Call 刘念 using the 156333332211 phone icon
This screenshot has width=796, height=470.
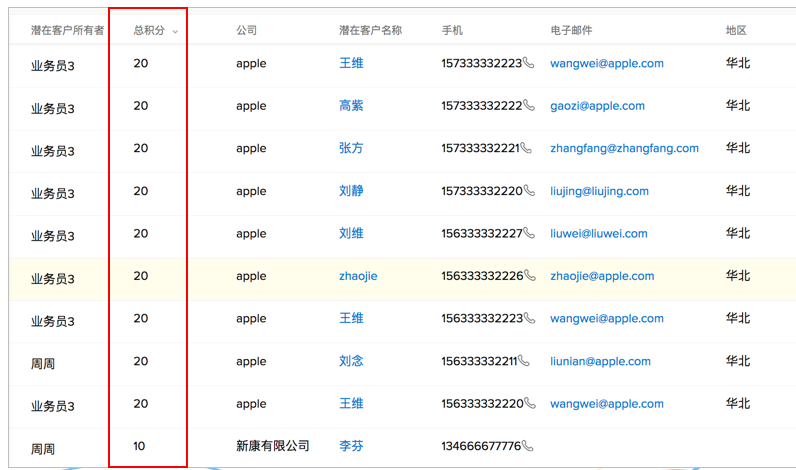pyautogui.click(x=523, y=361)
